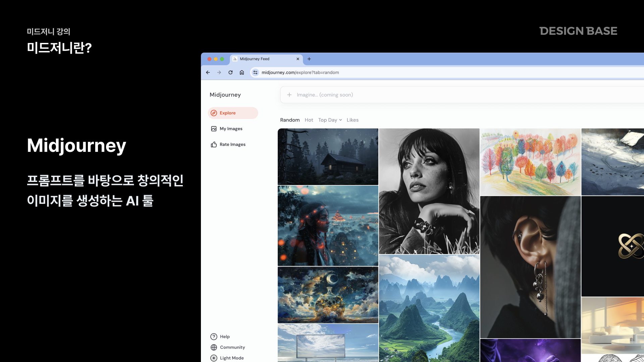Click the browser forward arrow
This screenshot has height=362, width=644.
point(219,72)
